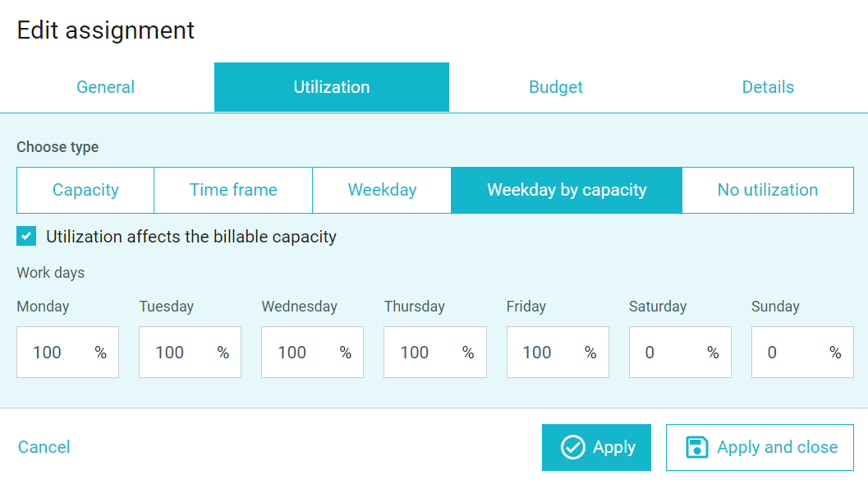Select the Weekday utilization type
This screenshot has width=868, height=480.
(382, 190)
